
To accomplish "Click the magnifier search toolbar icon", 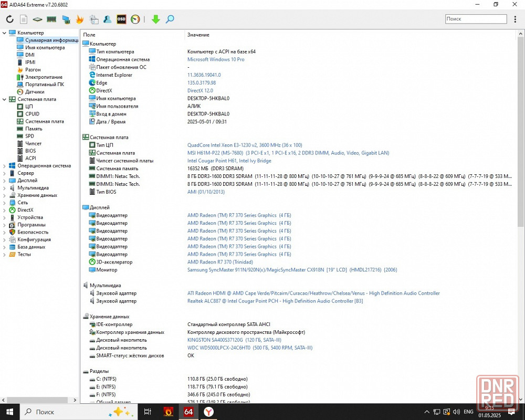I will click(170, 19).
